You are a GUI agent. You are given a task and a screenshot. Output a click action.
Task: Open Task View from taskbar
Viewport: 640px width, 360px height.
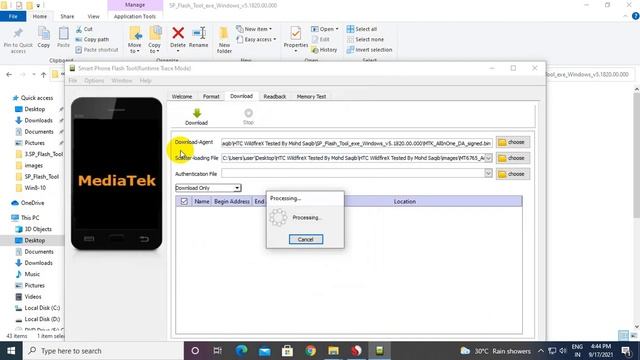tap(218, 351)
